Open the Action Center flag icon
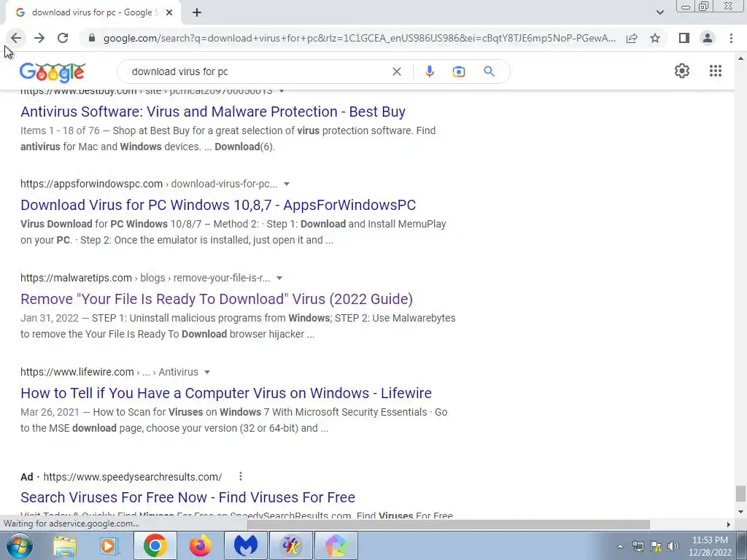This screenshot has height=560, width=747. pyautogui.click(x=656, y=546)
